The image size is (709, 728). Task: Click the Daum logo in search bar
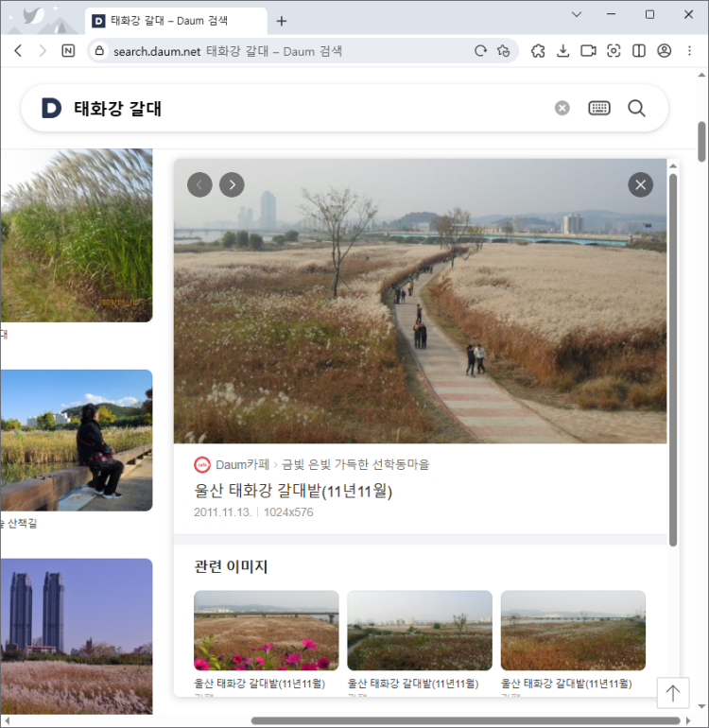click(x=51, y=109)
